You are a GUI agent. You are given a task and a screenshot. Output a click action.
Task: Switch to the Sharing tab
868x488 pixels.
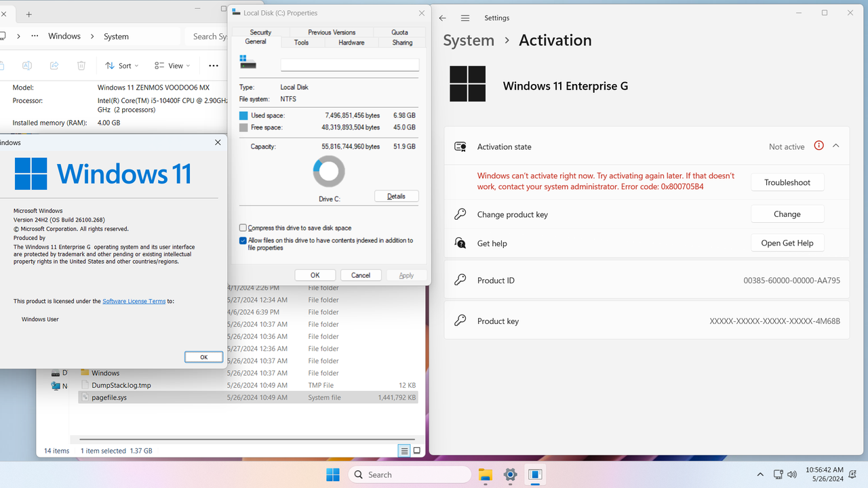pyautogui.click(x=402, y=42)
